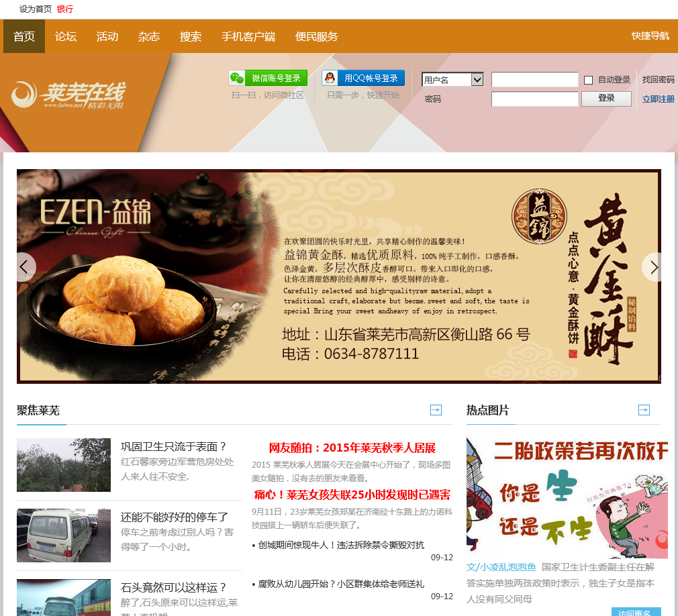Screen dimensions: 678x616
Task: Open headline 还能不能好好的停车了
Action: [175, 517]
